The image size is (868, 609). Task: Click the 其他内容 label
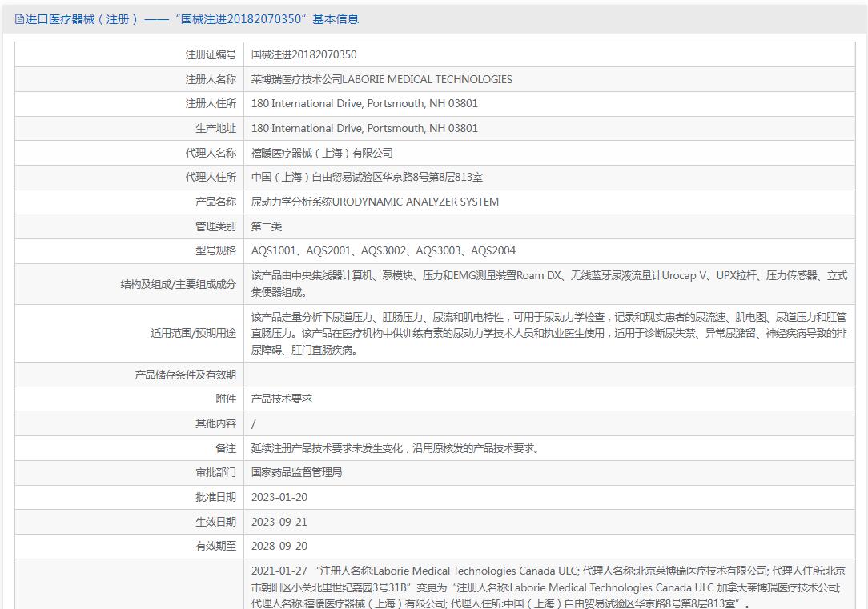(x=215, y=423)
